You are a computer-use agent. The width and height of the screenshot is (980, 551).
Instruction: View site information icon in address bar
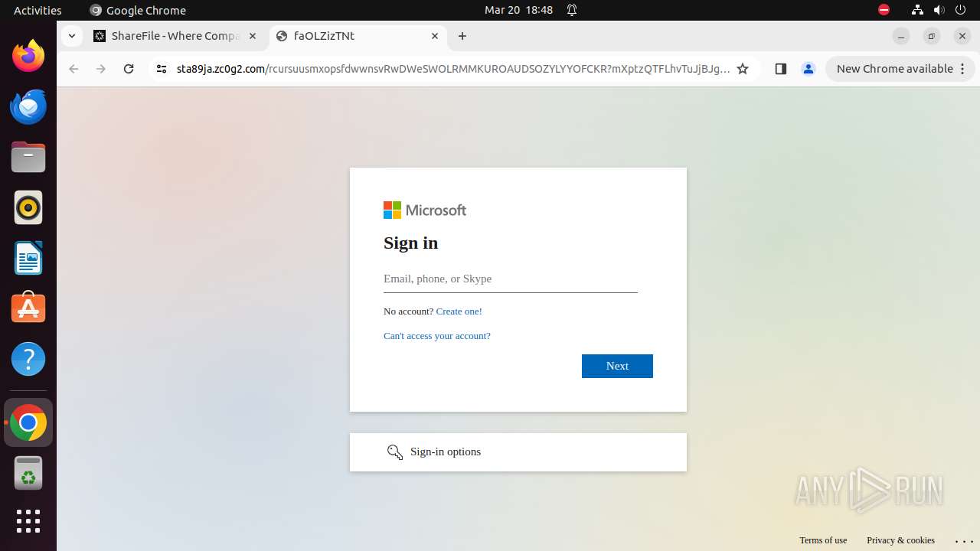tap(161, 69)
